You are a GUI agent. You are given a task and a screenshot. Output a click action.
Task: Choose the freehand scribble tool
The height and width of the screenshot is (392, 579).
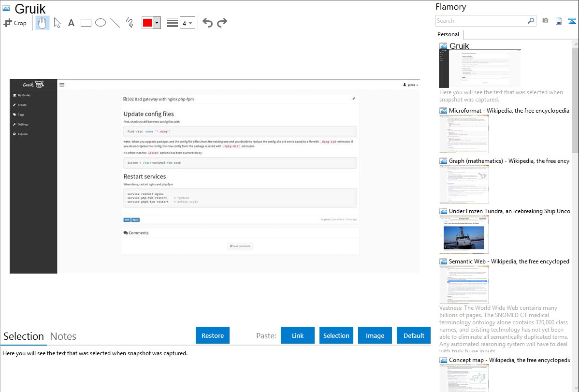click(130, 23)
